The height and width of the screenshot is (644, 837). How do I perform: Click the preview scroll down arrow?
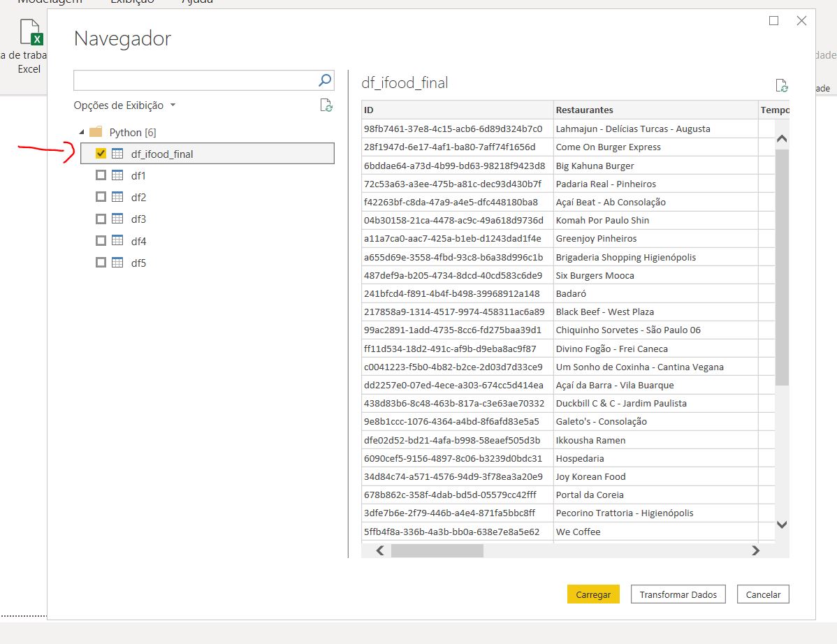(x=782, y=525)
